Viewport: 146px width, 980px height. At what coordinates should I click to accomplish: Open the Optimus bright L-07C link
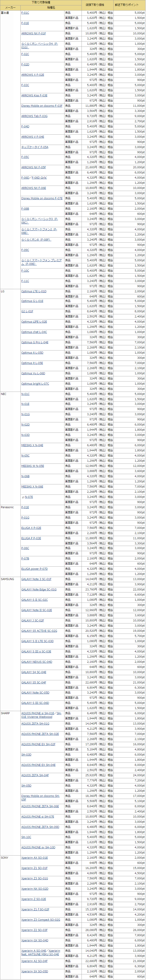point(35,384)
